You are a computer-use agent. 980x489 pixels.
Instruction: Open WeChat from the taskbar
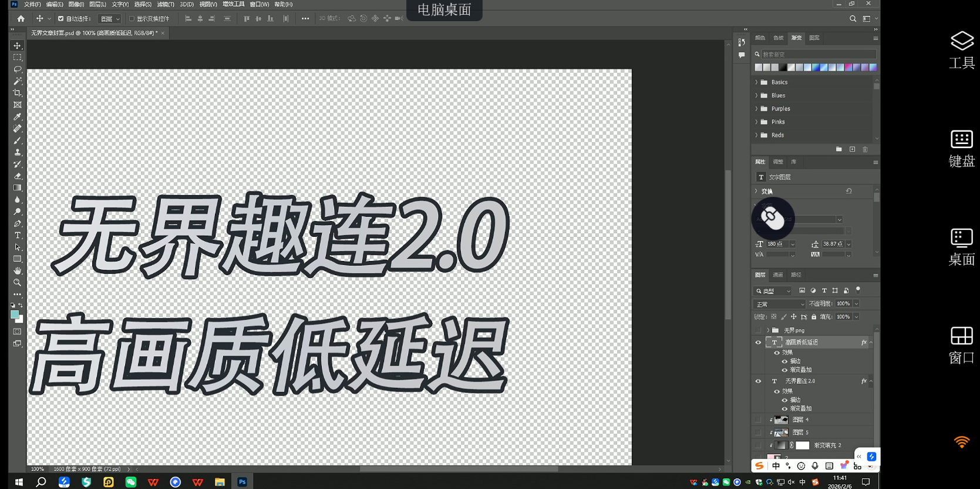[131, 482]
